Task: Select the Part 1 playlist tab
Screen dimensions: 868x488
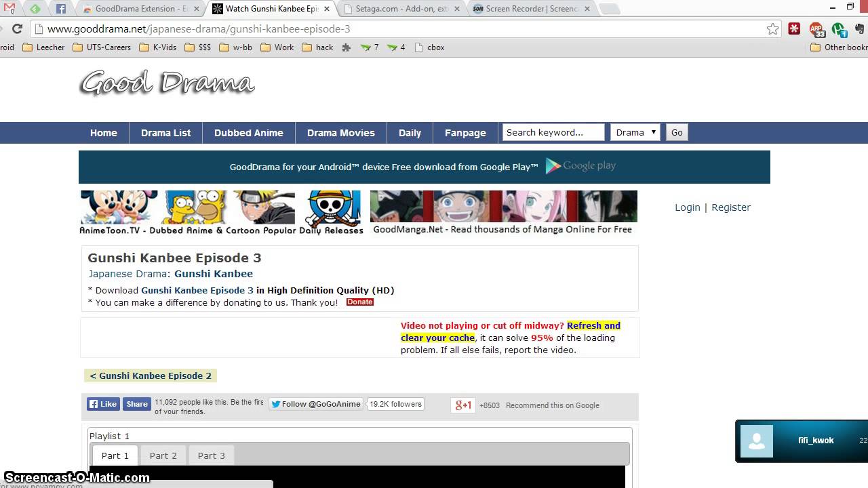Action: (x=115, y=455)
